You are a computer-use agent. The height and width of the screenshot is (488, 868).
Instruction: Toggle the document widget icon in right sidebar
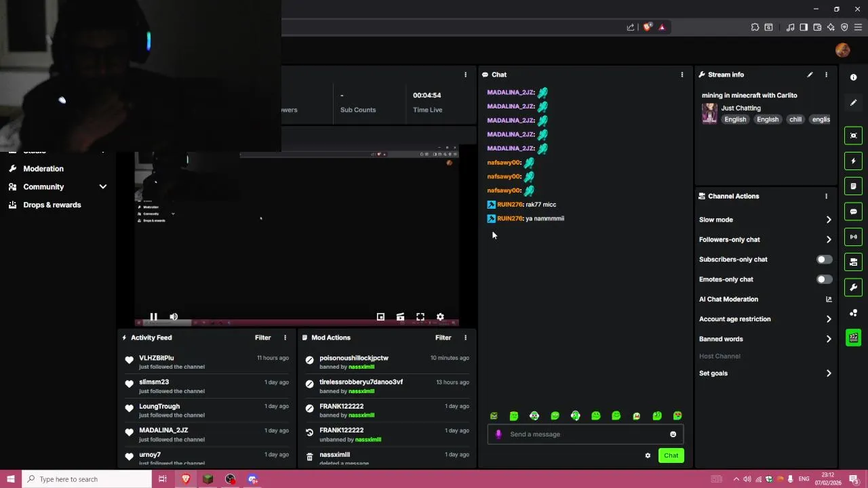pos(853,186)
